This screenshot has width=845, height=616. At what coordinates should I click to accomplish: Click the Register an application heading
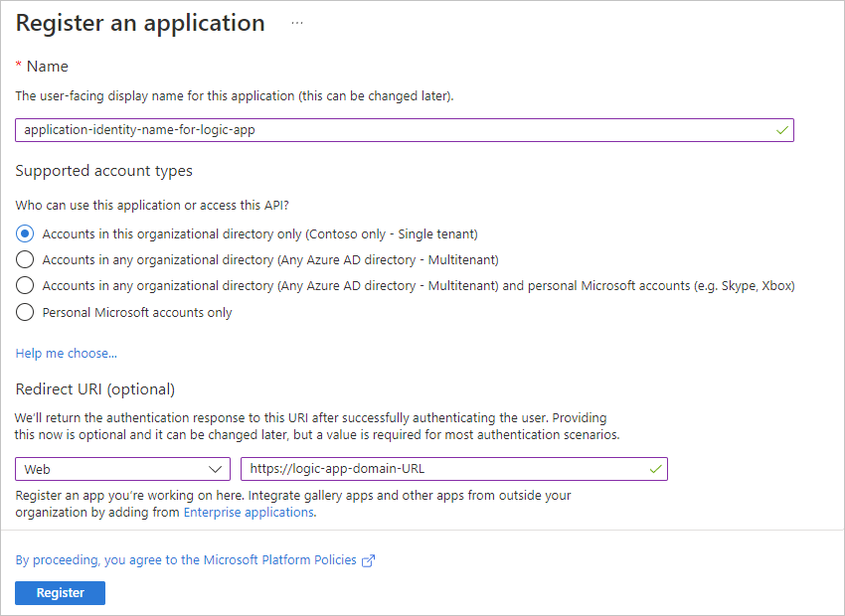tap(140, 23)
